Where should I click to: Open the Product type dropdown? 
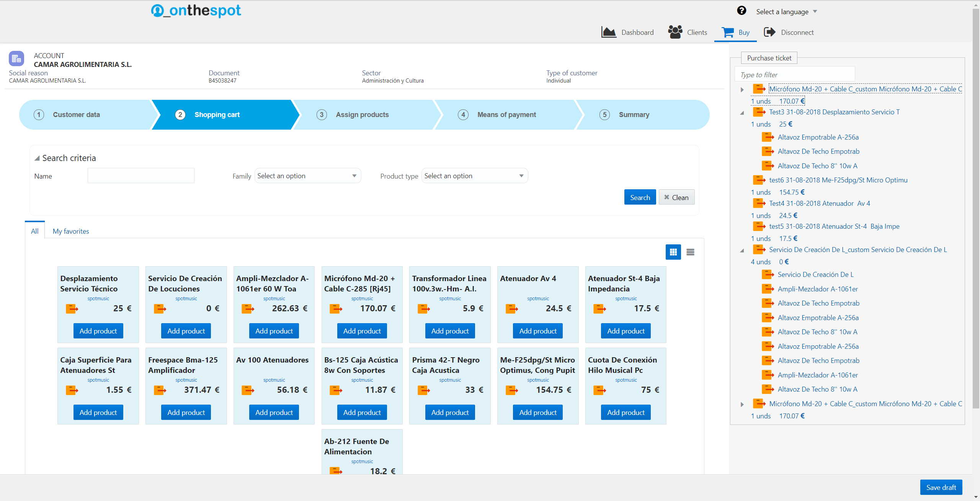pyautogui.click(x=474, y=176)
